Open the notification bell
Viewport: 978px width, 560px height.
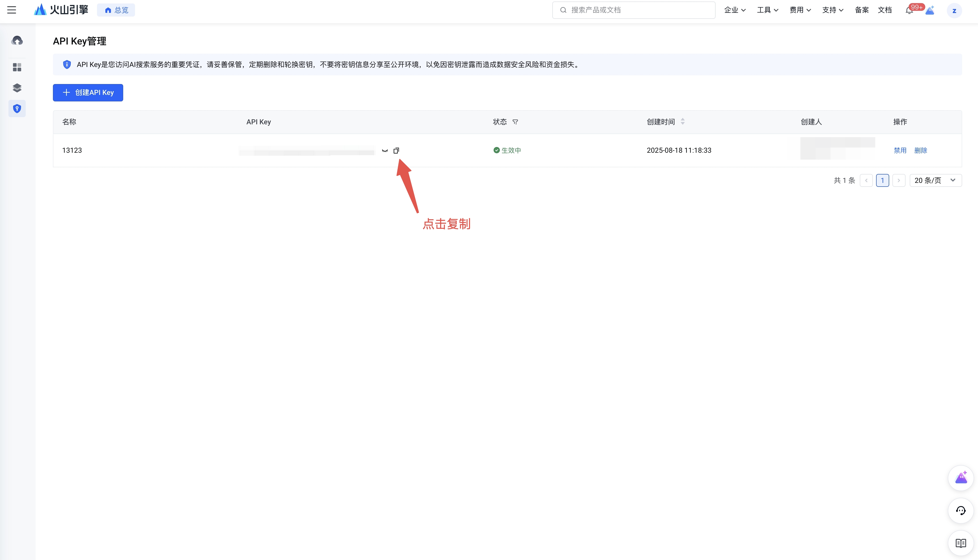point(909,10)
